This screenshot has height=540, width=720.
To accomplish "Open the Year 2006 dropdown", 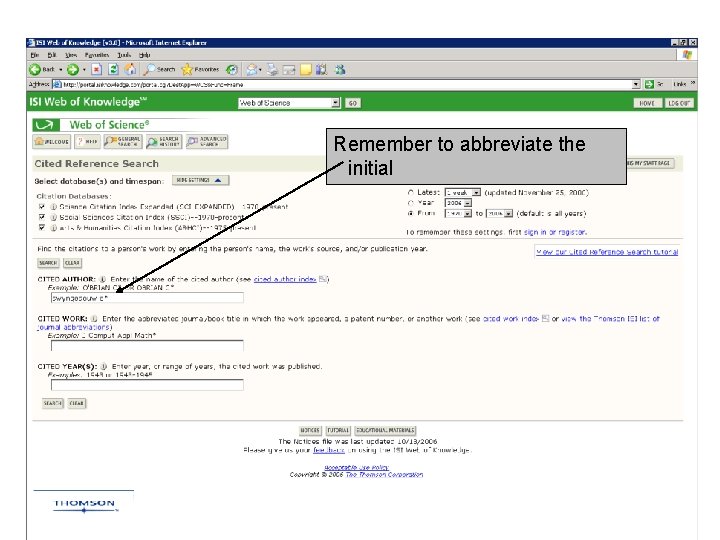I will (x=458, y=203).
